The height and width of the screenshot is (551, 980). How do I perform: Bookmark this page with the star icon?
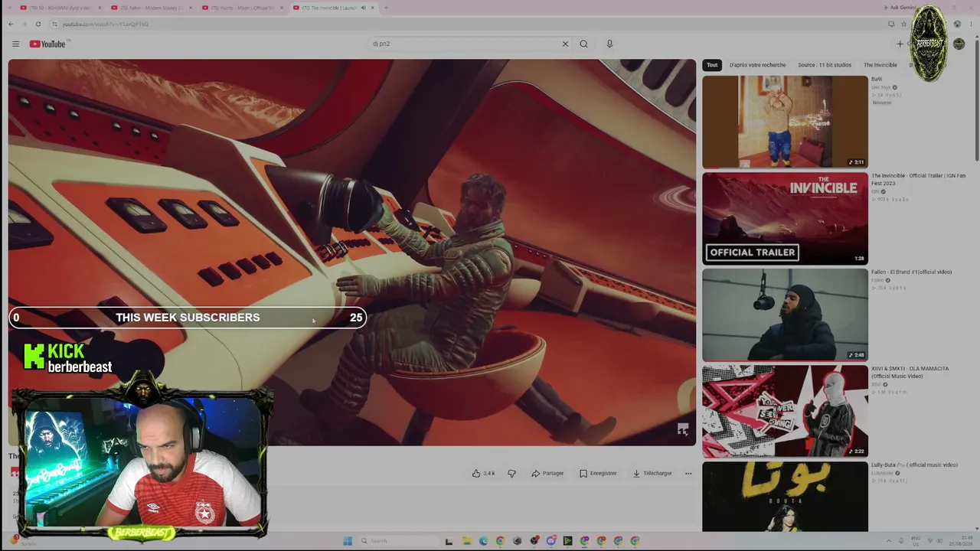point(903,24)
